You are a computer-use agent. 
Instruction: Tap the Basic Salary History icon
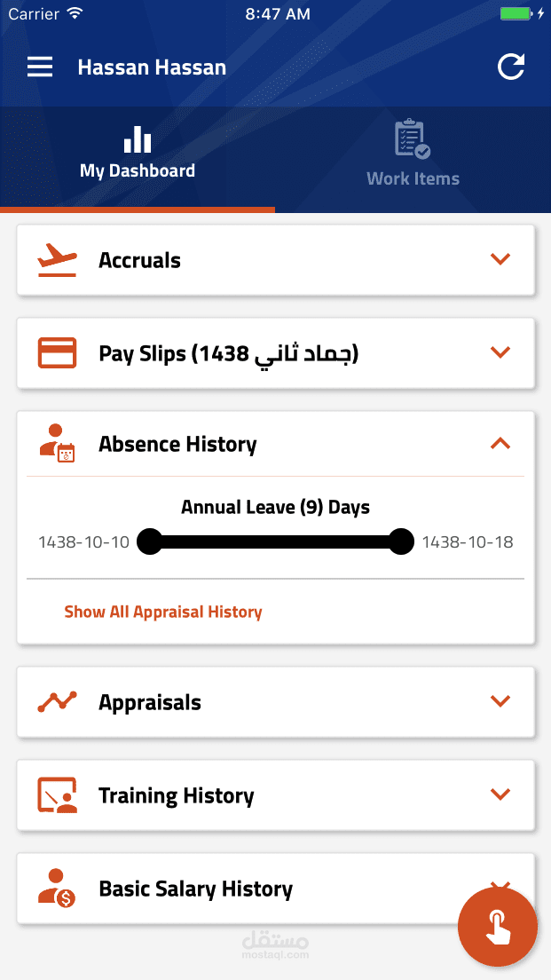[x=57, y=889]
